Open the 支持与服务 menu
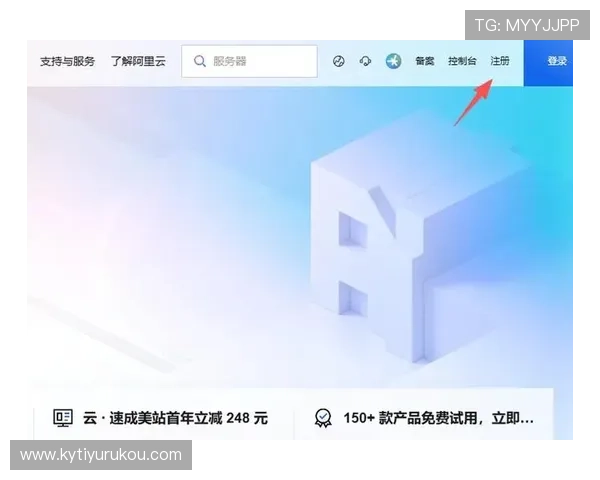600x480 pixels. coord(67,61)
